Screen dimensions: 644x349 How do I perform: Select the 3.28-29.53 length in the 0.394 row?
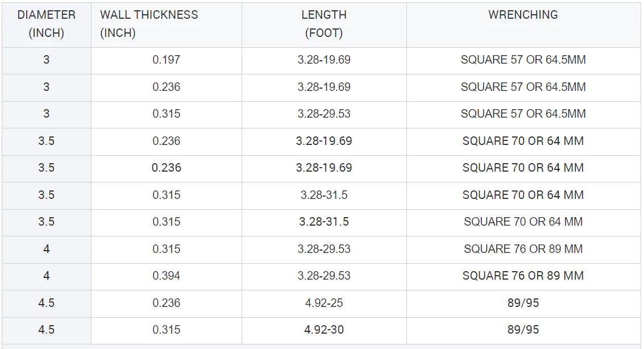[x=324, y=276]
